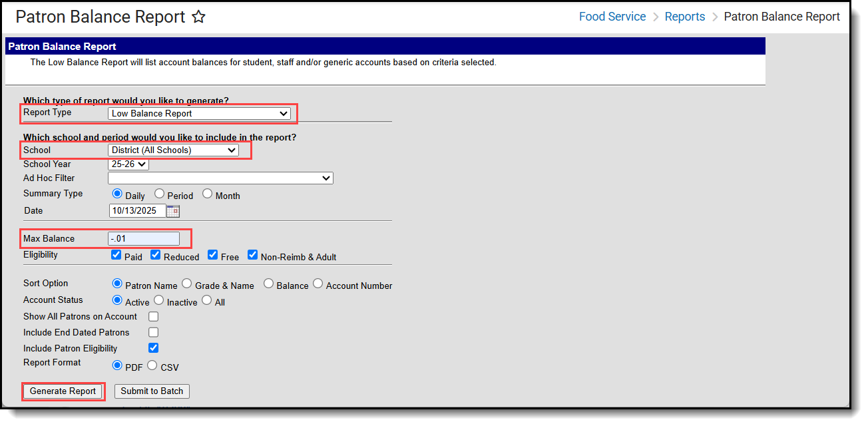Click the Submit to Batch button
The image size is (868, 426).
click(152, 391)
